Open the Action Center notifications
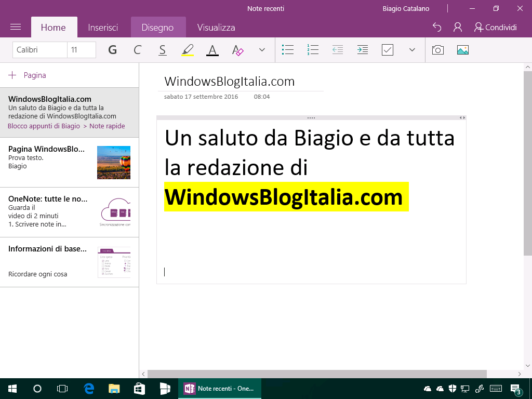 (516, 389)
